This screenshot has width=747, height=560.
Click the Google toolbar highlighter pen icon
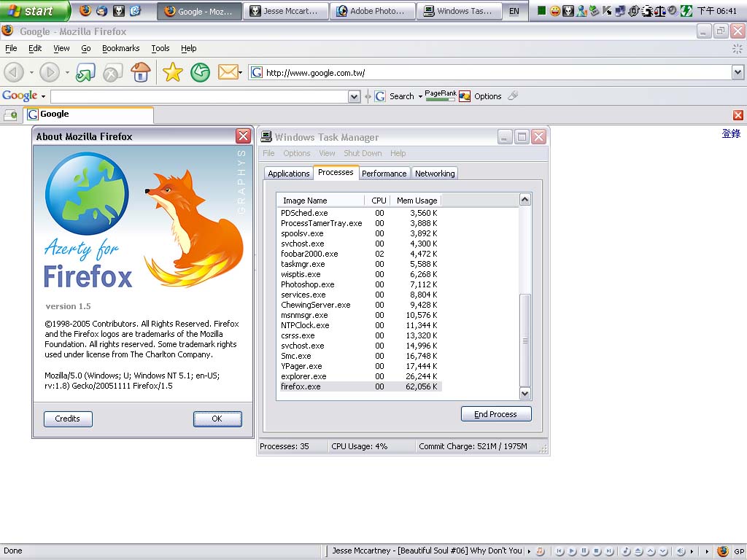point(513,96)
